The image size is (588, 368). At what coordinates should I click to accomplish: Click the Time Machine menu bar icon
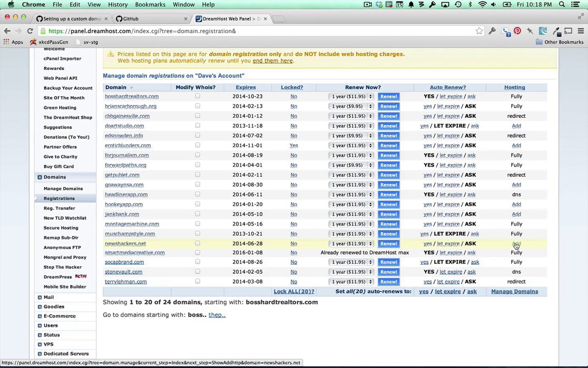458,4
